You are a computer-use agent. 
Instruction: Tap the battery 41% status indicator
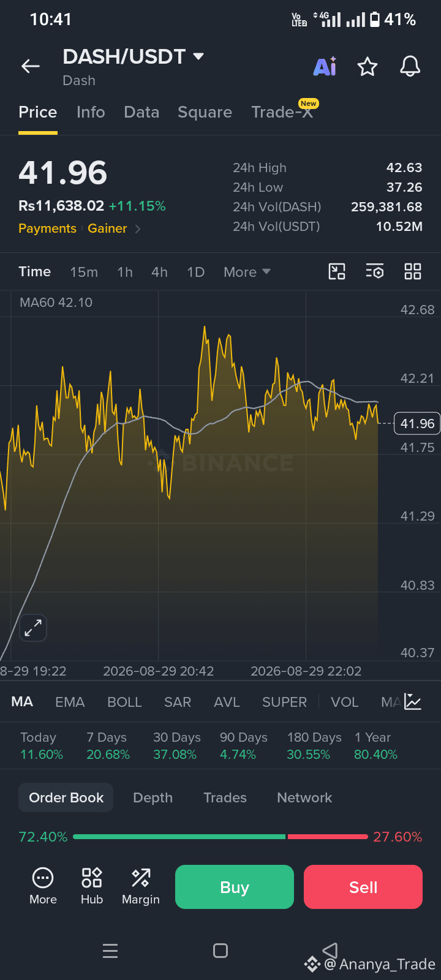coord(393,20)
